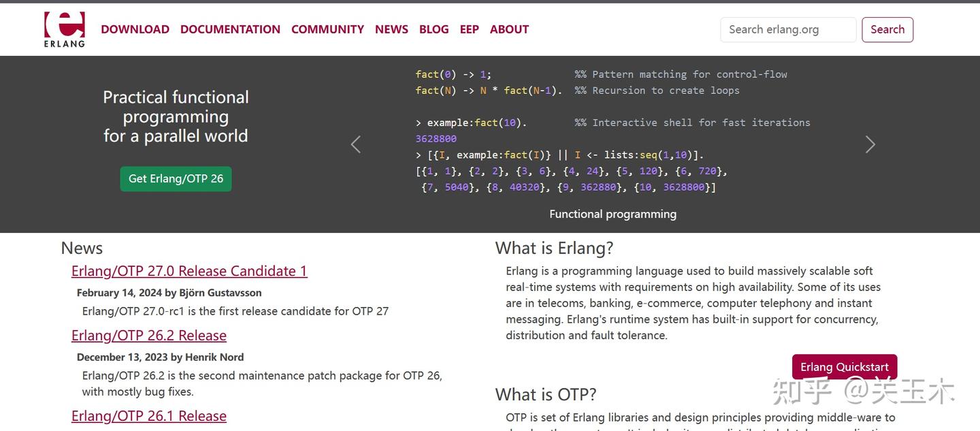Open the EEP section
The width and height of the screenshot is (980, 431).
coord(469,29)
